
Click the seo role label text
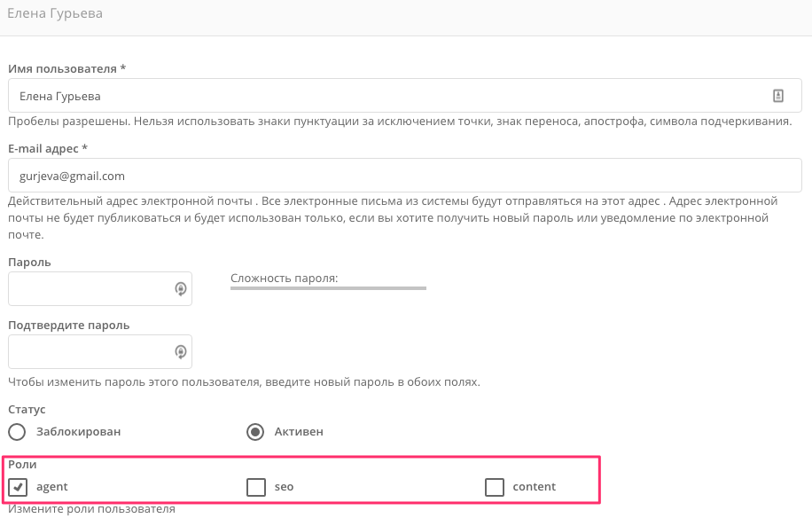click(284, 487)
